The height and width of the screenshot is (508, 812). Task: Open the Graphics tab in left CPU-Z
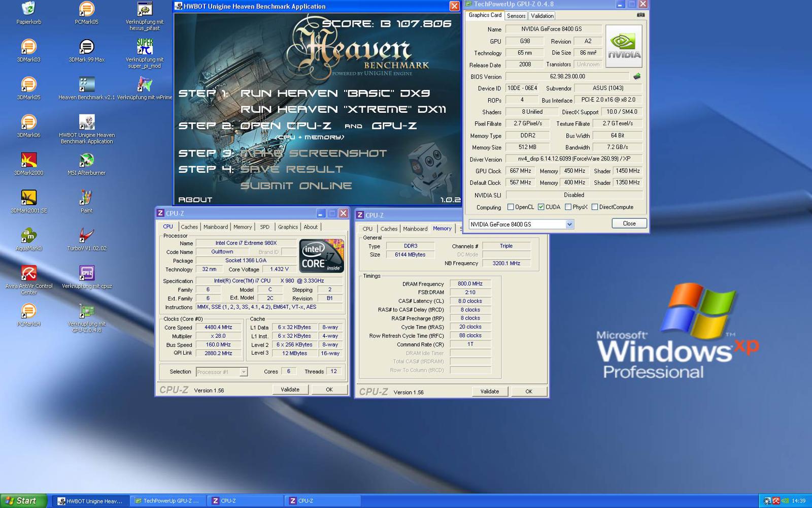tap(288, 227)
